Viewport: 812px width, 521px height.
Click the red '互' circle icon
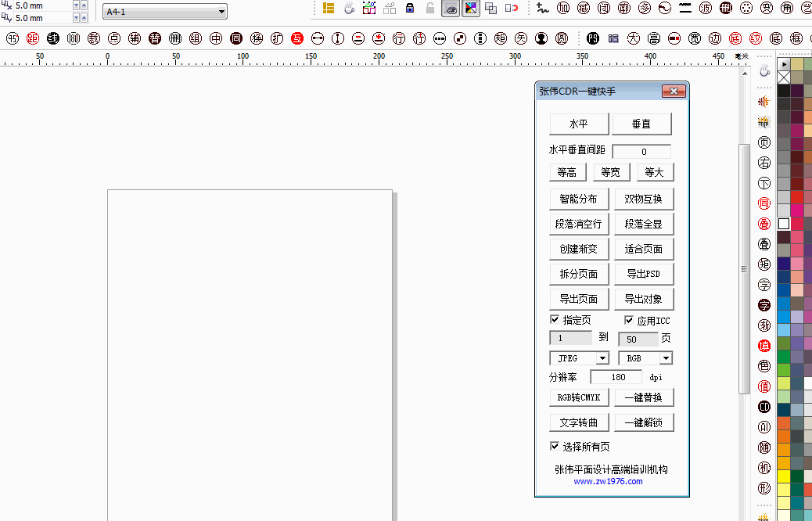pos(297,38)
